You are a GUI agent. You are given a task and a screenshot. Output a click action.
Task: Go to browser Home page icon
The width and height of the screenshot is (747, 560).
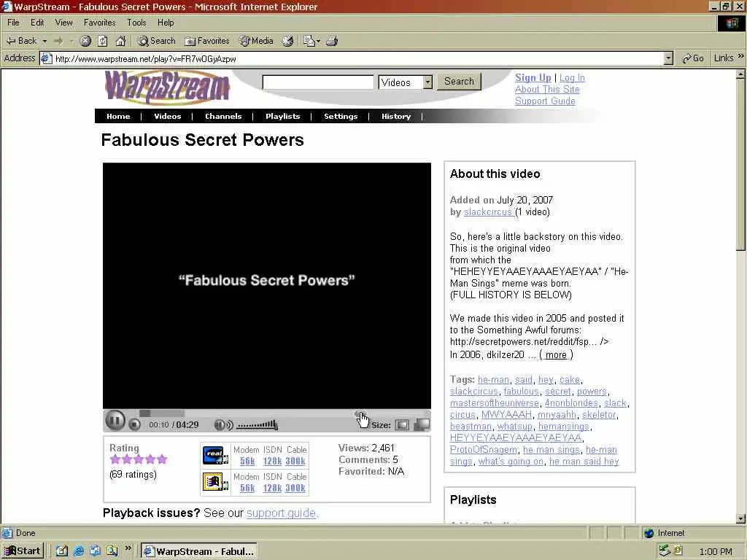pos(120,41)
